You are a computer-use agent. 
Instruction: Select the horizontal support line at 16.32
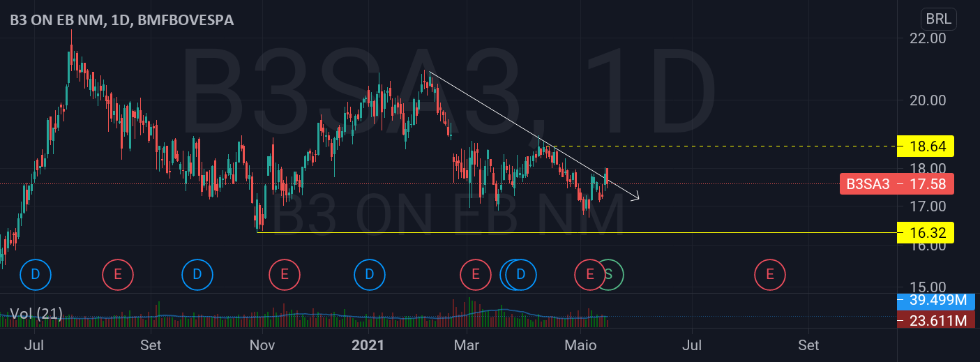[576, 232]
